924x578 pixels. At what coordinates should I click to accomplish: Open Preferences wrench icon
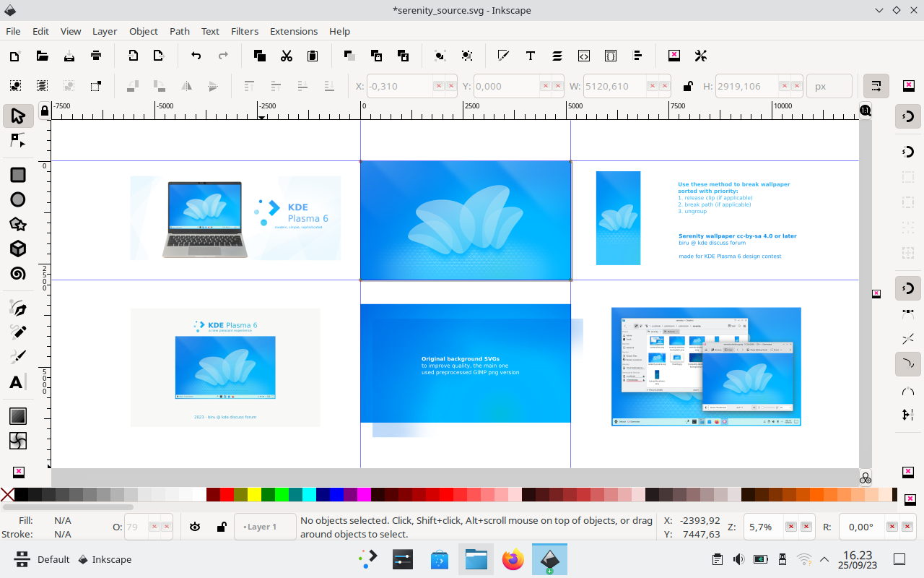point(701,56)
